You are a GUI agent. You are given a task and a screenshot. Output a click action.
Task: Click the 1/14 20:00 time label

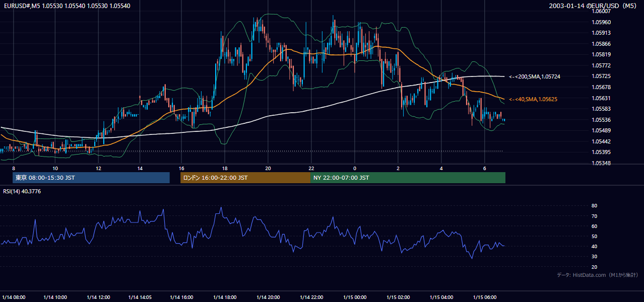[x=268, y=297]
